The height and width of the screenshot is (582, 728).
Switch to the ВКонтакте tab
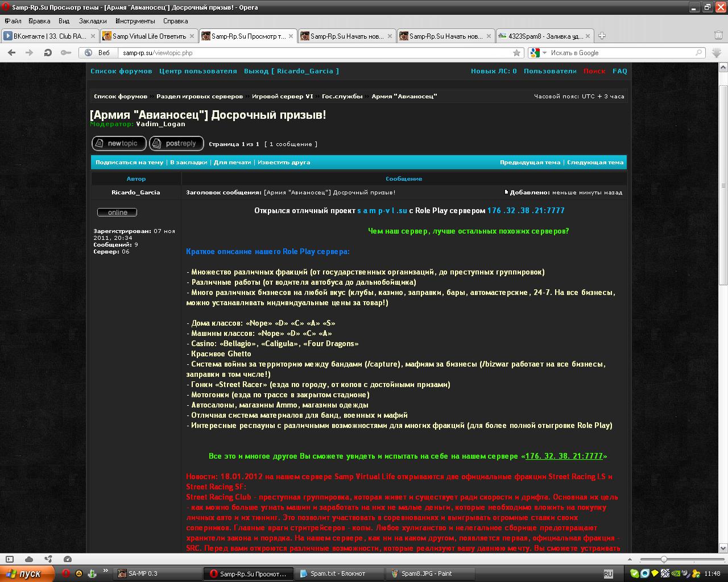49,36
